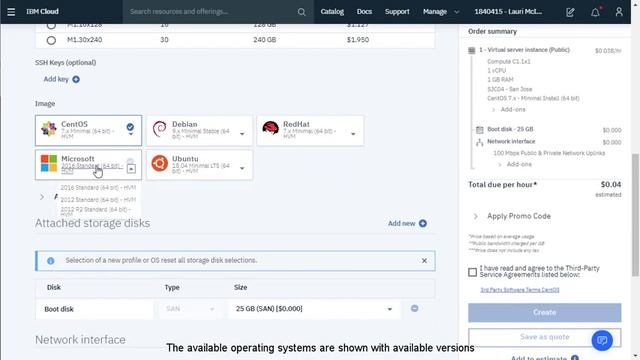Remove the boot disk row with minus icon
The height and width of the screenshot is (360, 640).
(x=414, y=309)
